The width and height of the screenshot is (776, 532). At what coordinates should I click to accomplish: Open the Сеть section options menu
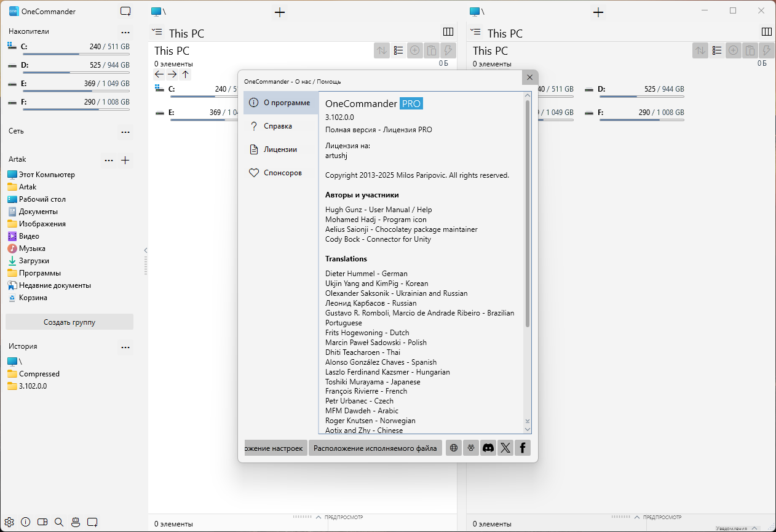125,132
